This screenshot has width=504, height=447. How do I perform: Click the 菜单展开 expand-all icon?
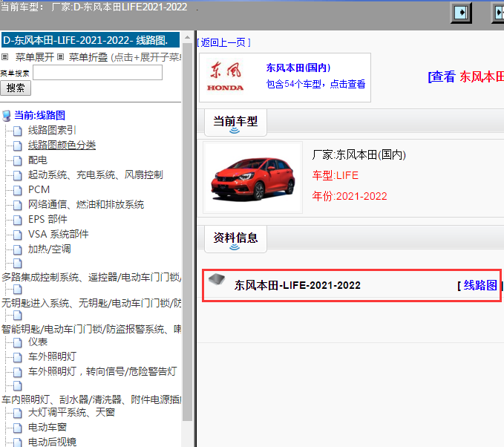point(4,57)
